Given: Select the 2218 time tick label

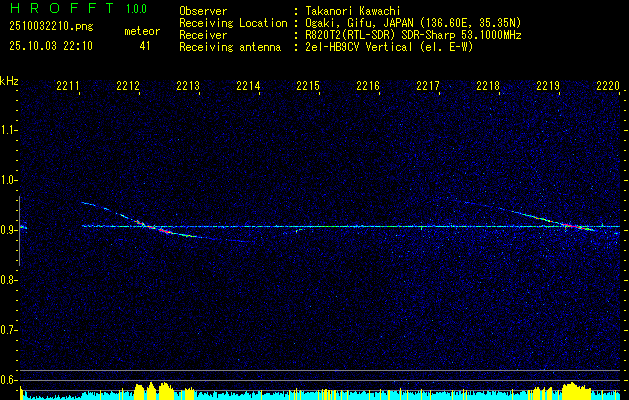Looking at the screenshot, I should pyautogui.click(x=488, y=86).
